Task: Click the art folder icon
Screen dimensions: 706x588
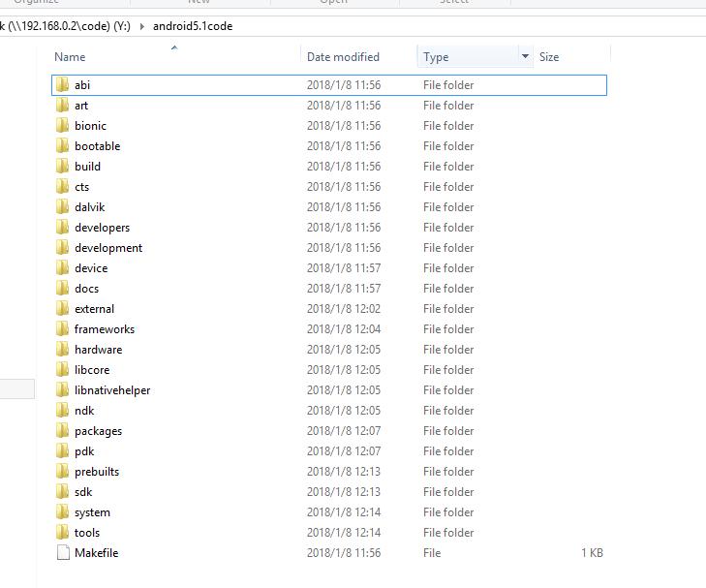Action: click(63, 106)
